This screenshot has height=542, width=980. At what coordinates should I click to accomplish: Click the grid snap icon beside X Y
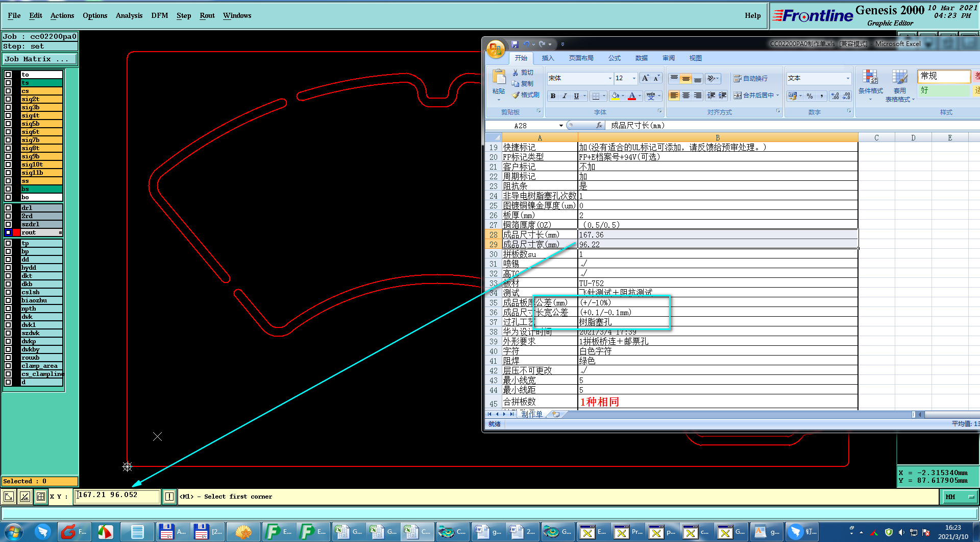[41, 496]
